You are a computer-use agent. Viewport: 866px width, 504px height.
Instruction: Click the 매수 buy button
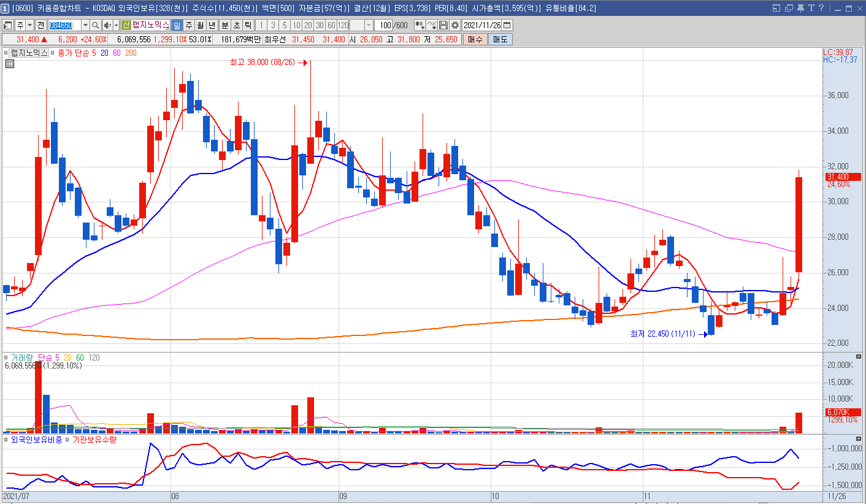(475, 39)
